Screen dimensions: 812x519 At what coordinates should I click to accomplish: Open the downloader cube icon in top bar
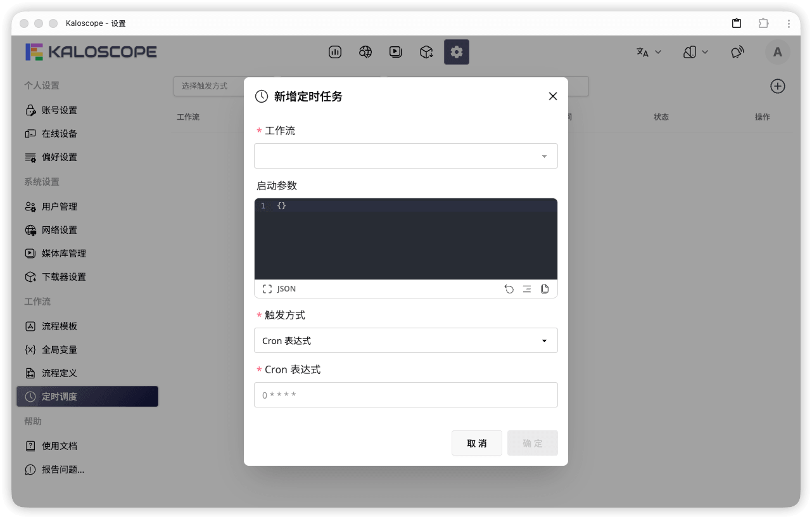(x=426, y=52)
